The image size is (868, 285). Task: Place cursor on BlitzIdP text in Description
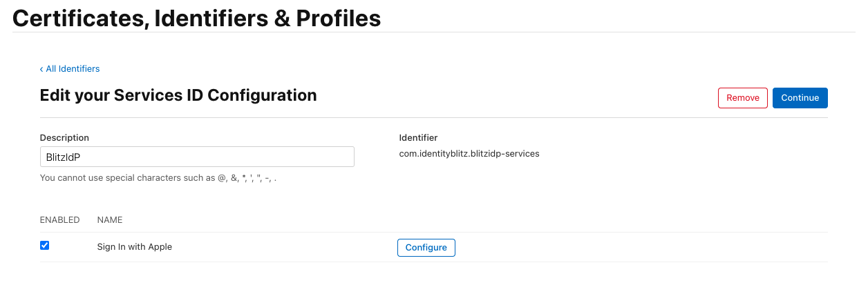point(64,157)
